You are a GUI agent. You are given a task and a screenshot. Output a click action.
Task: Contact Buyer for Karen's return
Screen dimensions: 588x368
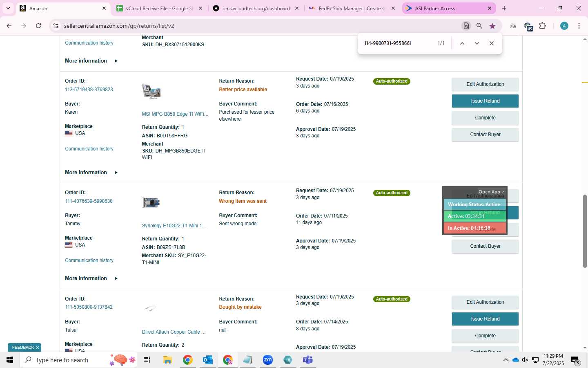coord(485,135)
